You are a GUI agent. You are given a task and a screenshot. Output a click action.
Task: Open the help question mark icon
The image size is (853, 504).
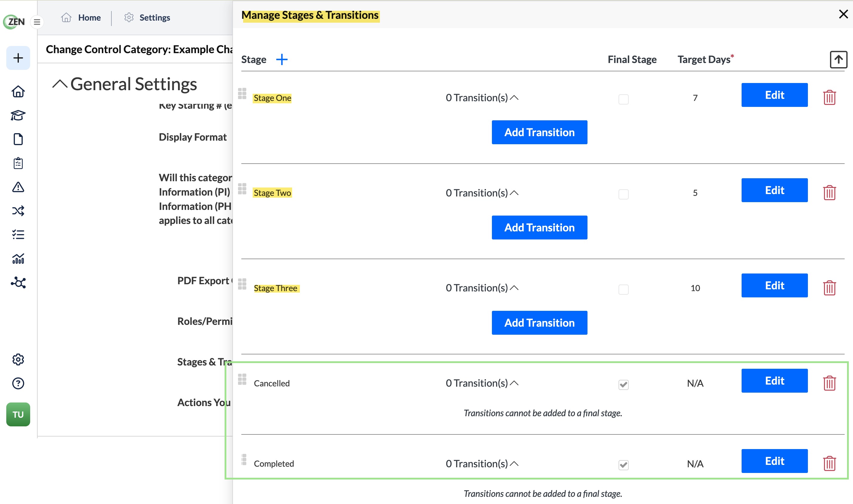18,383
